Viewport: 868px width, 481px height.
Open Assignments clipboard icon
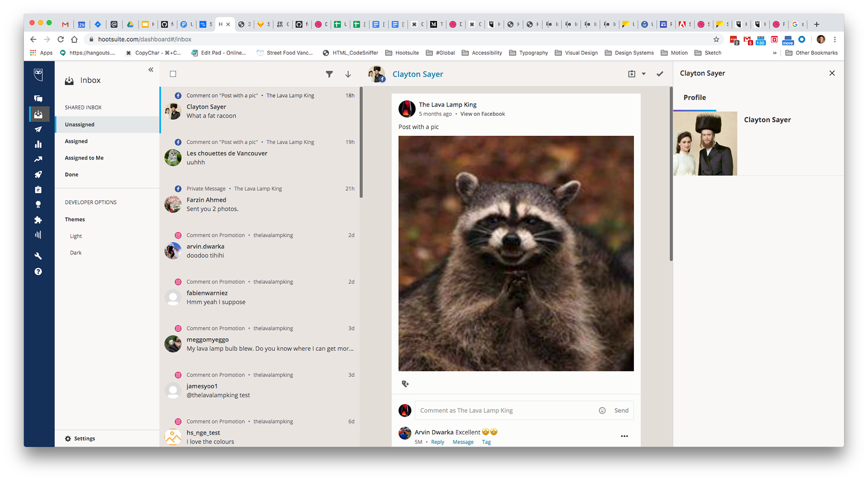[x=38, y=189]
